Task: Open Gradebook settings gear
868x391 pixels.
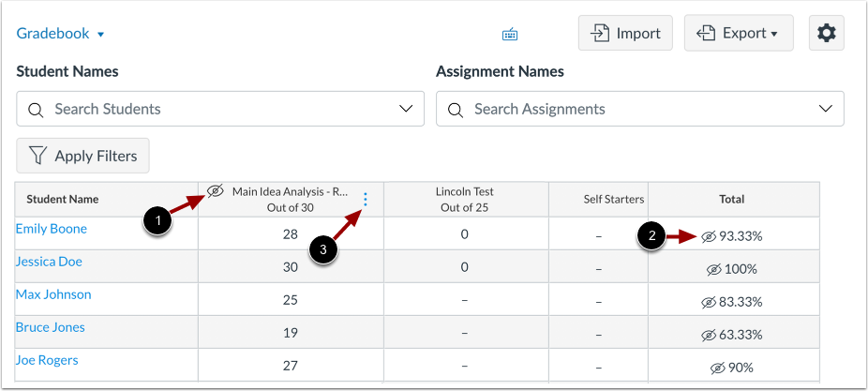Action: [x=827, y=33]
